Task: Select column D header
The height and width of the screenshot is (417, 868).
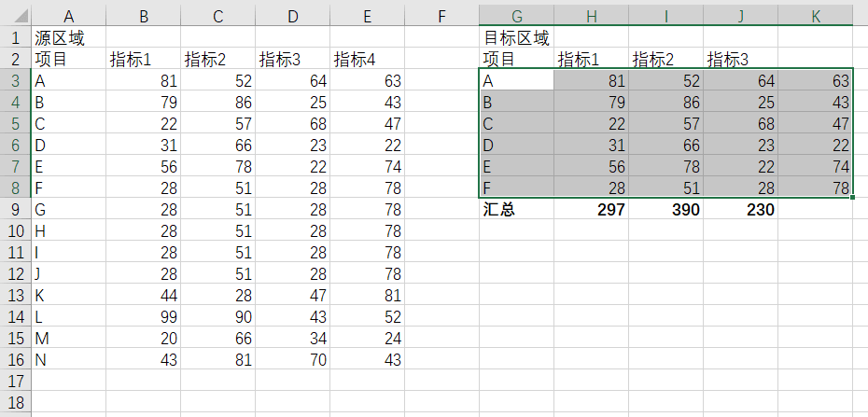Action: 293,16
